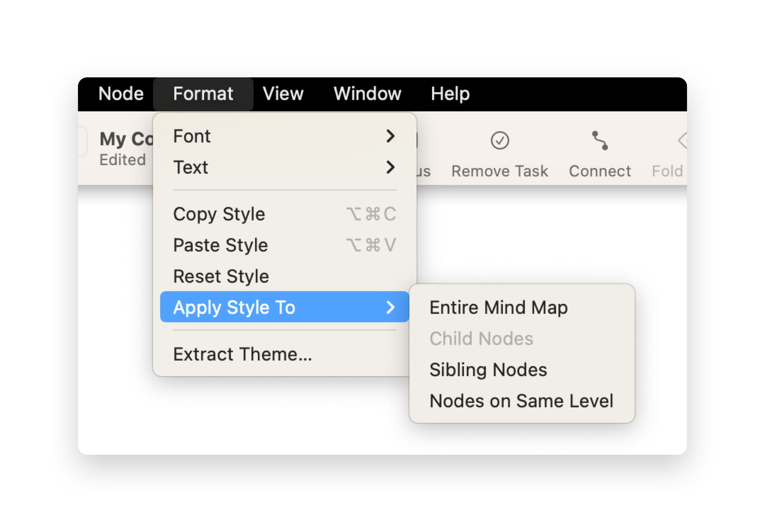
Task: Close the Format menu via its title
Action: click(203, 94)
